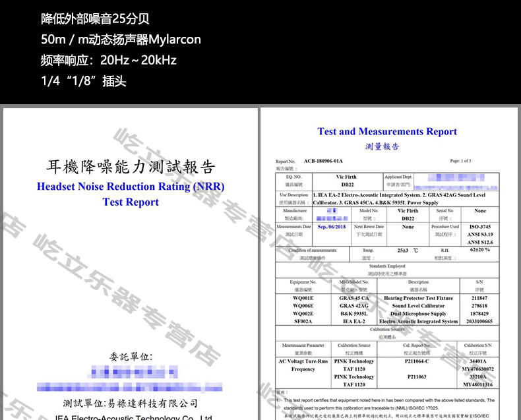Click the "Calibration Sources" section header
The height and width of the screenshot is (420, 521).
387,329
